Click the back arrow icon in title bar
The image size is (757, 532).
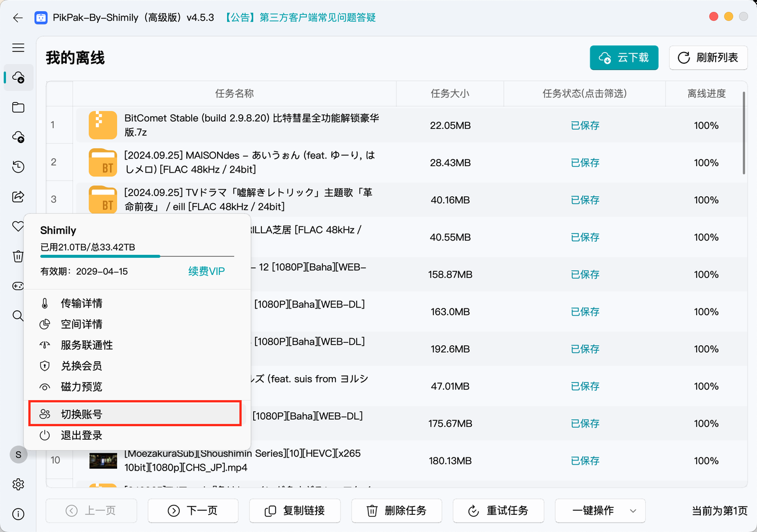pyautogui.click(x=18, y=18)
